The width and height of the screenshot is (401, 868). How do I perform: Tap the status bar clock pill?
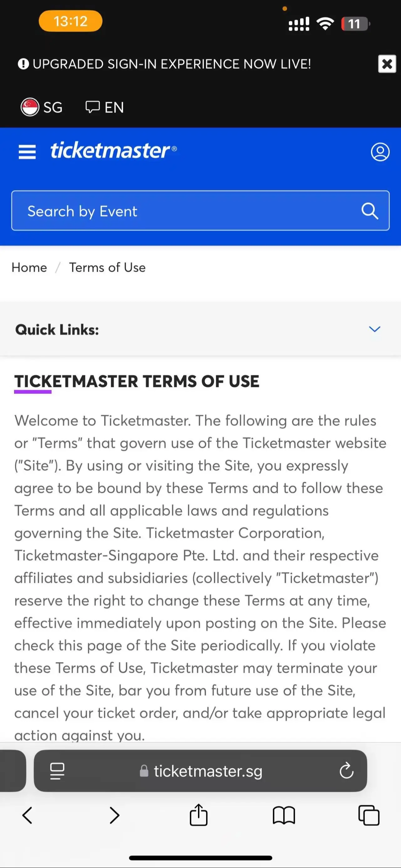point(70,21)
